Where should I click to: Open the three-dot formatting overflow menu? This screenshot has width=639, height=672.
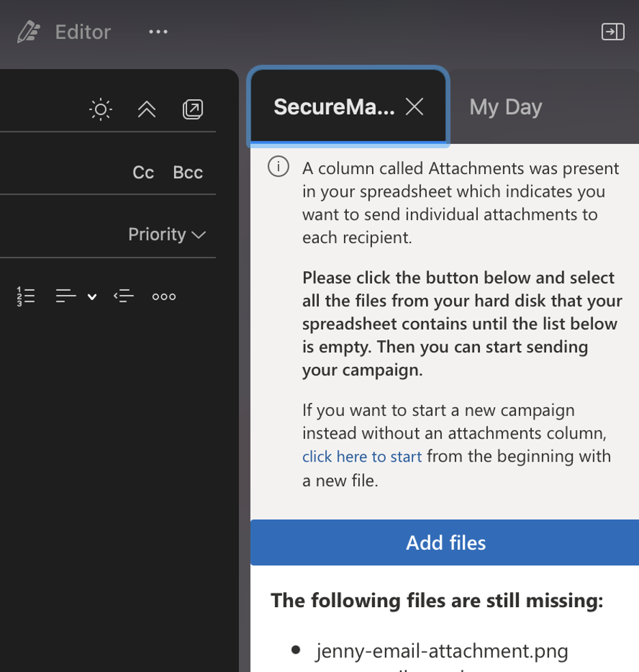[164, 296]
